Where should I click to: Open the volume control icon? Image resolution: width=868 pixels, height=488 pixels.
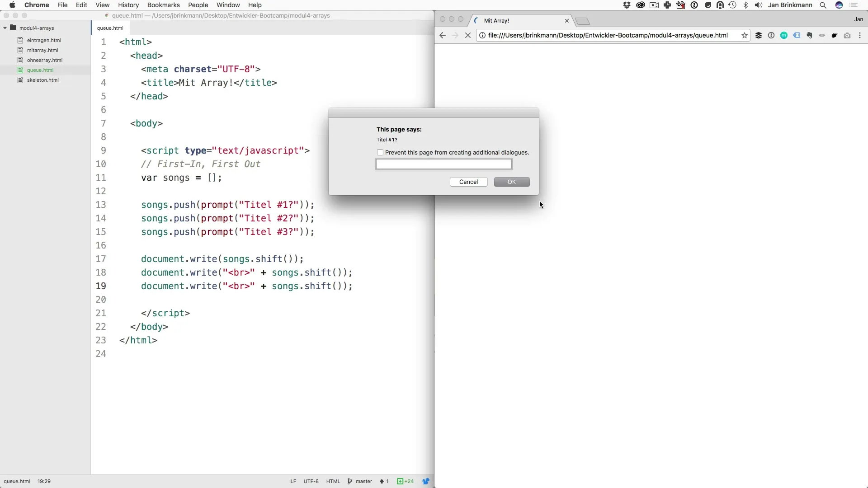pyautogui.click(x=759, y=5)
